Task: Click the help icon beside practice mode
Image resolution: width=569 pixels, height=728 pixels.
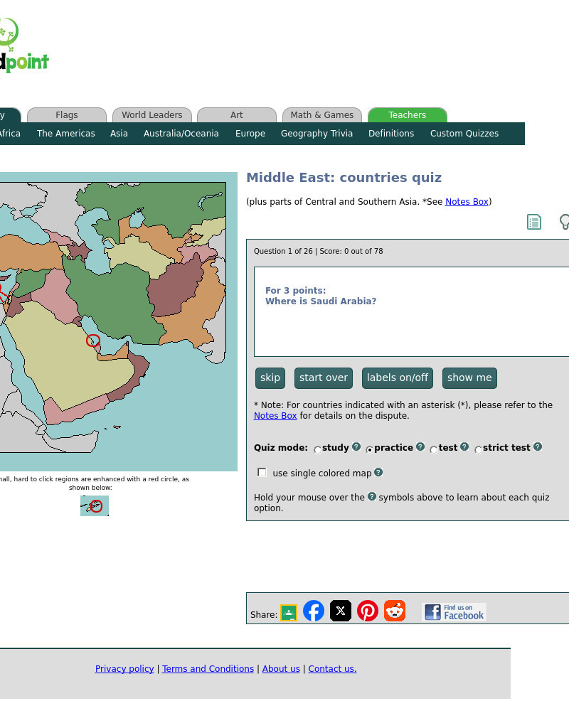Action: (x=420, y=446)
